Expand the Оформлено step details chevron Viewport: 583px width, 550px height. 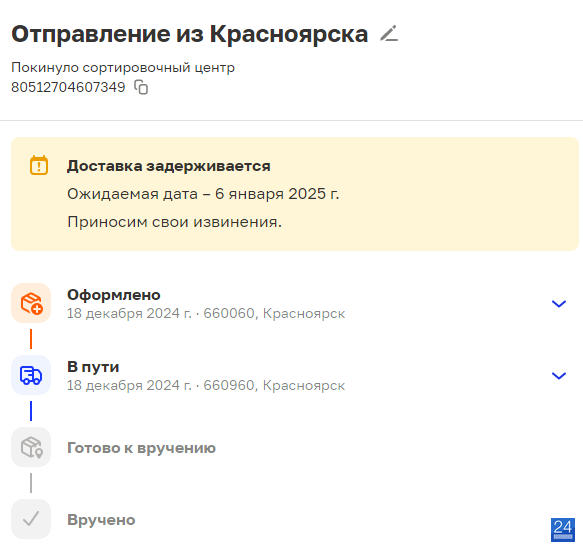pyautogui.click(x=559, y=304)
